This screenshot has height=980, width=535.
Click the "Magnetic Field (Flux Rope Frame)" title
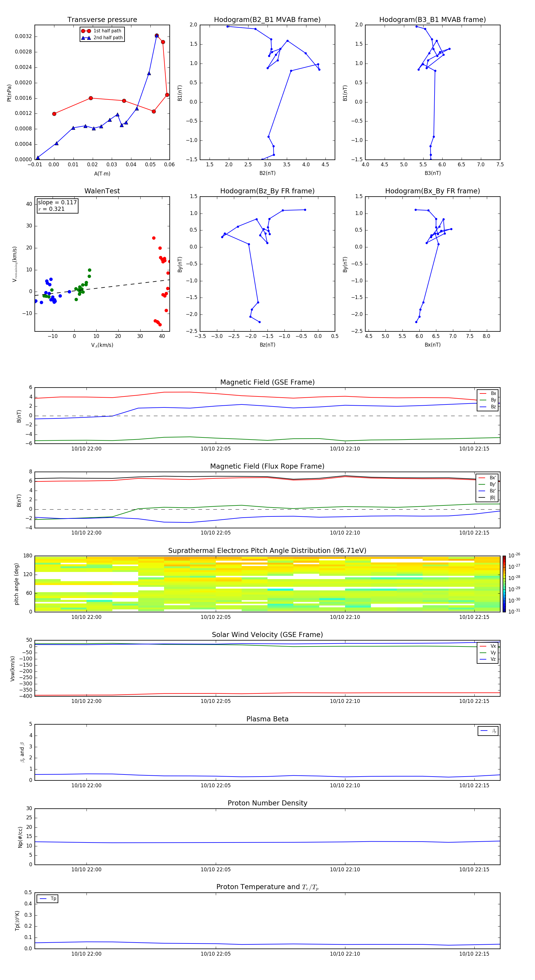point(267,467)
